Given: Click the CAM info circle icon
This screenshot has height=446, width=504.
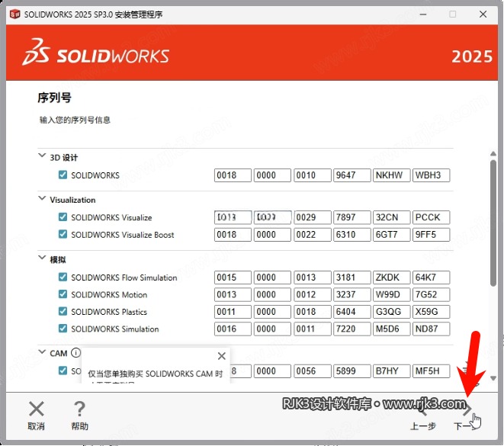Looking at the screenshot, I should (75, 353).
